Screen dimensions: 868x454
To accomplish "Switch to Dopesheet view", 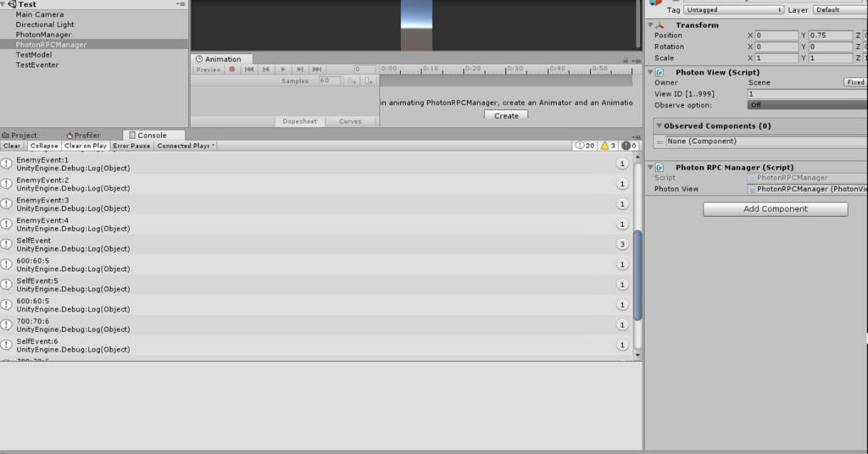I will pos(299,122).
